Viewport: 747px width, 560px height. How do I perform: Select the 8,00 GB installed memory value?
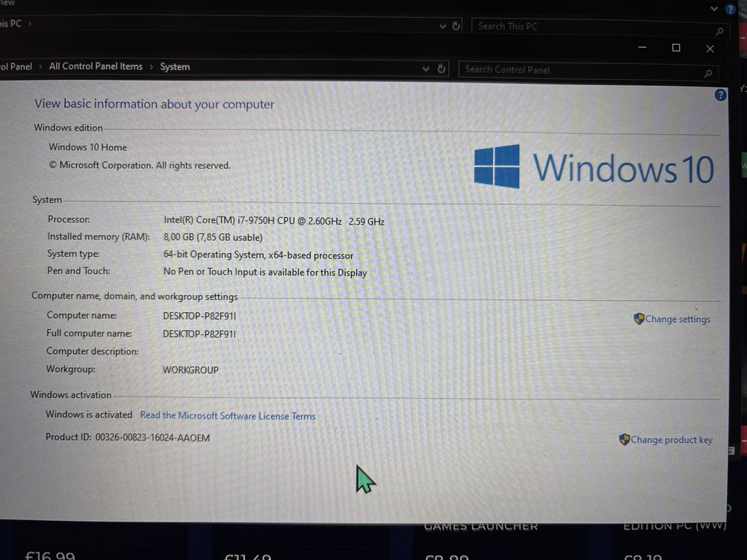(x=212, y=237)
